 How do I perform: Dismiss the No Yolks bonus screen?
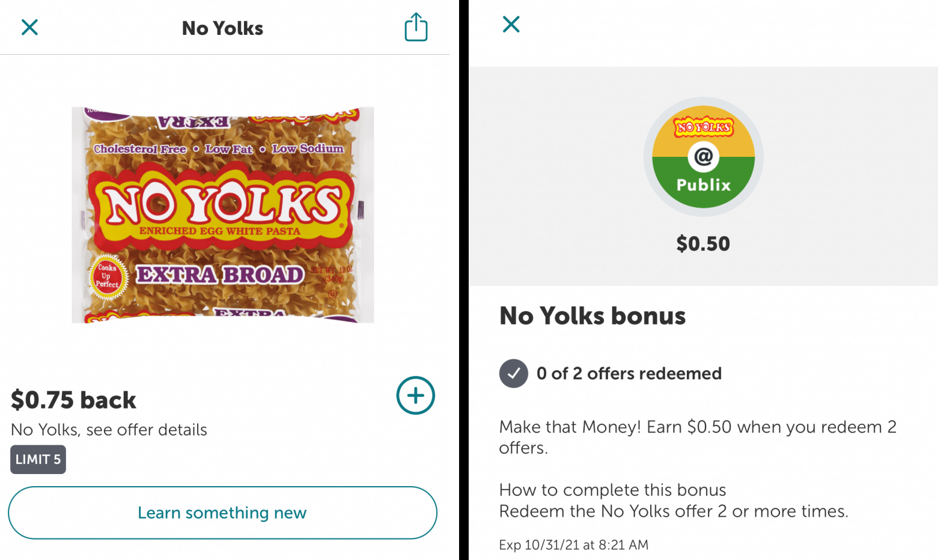tap(510, 24)
